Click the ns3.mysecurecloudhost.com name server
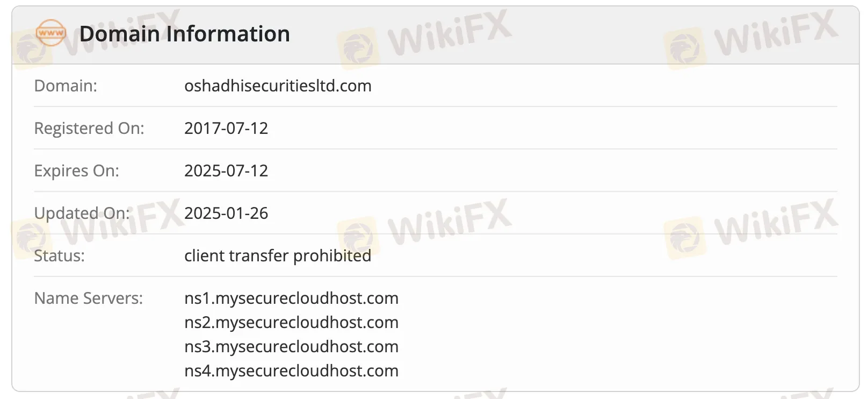The image size is (868, 399). pyautogui.click(x=291, y=347)
